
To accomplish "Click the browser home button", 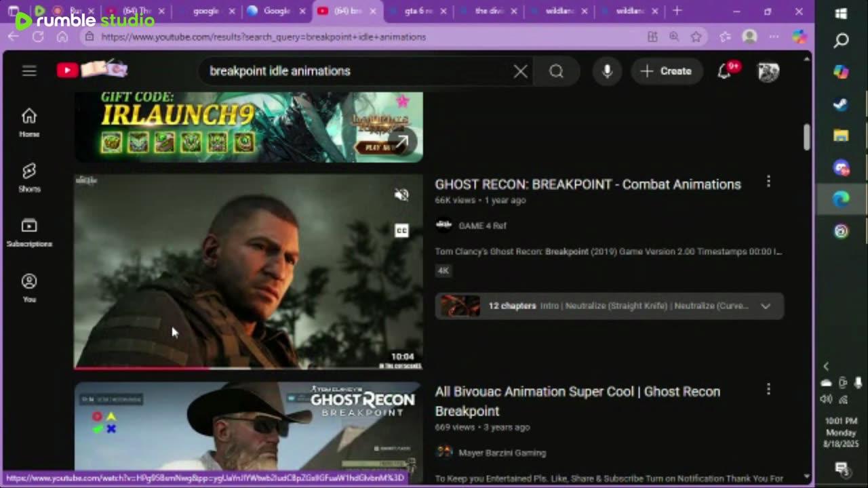I will [x=62, y=37].
